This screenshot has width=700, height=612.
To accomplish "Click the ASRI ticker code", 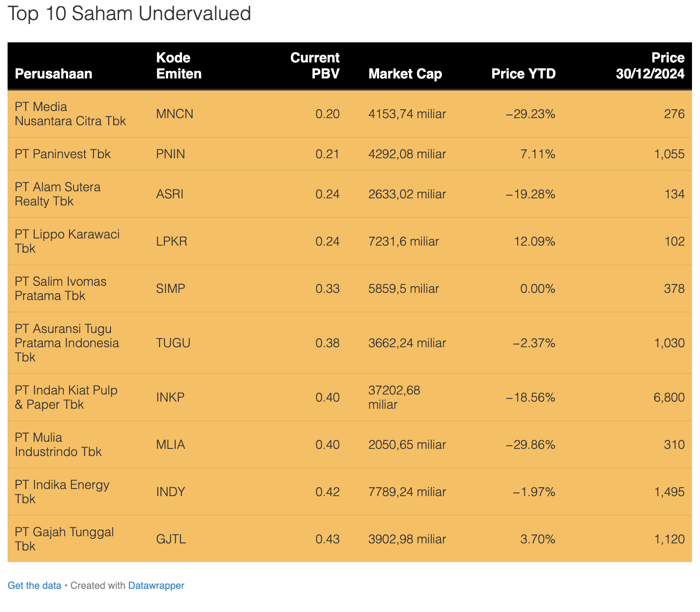I will [170, 194].
